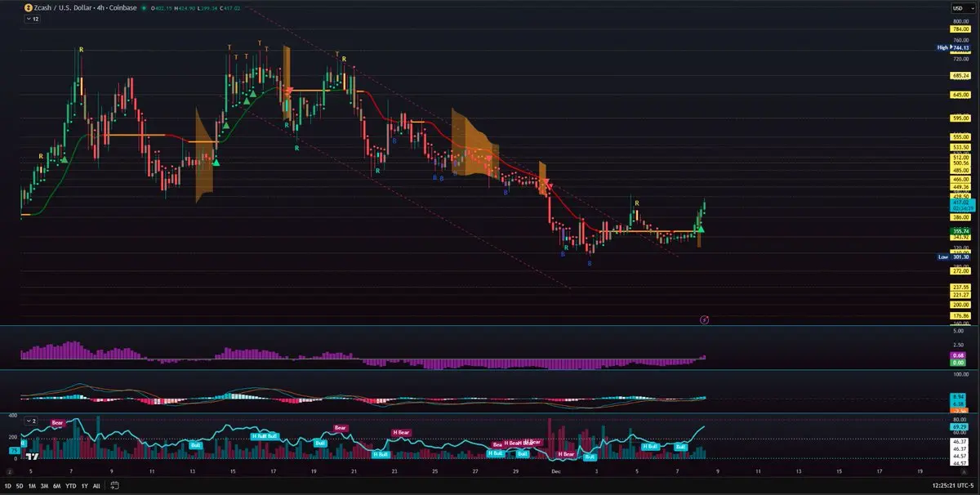980x495 pixels.
Task: Select the YTD time range
Action: (x=70, y=486)
